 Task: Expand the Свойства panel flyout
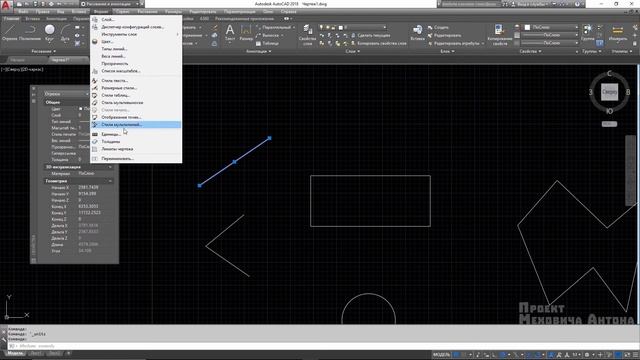[x=531, y=51]
